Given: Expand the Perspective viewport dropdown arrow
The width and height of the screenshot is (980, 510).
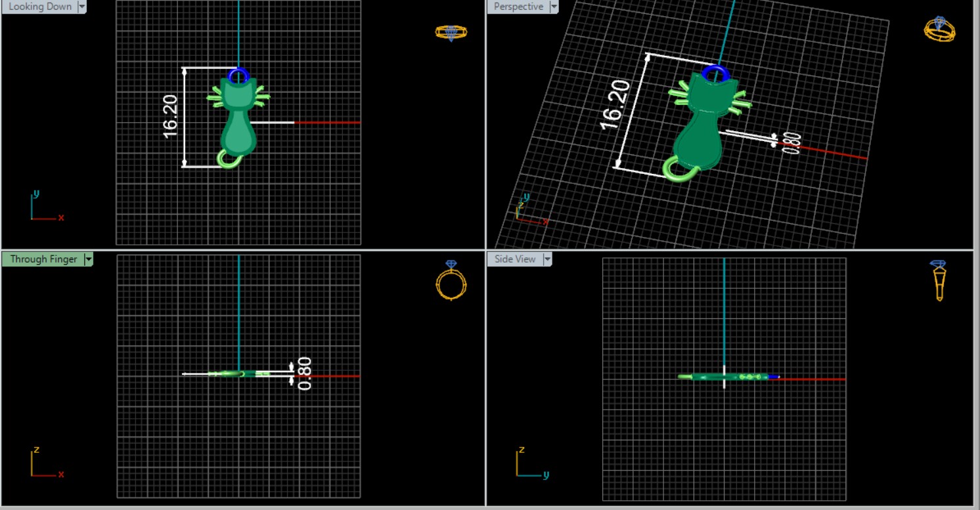Looking at the screenshot, I should [554, 7].
